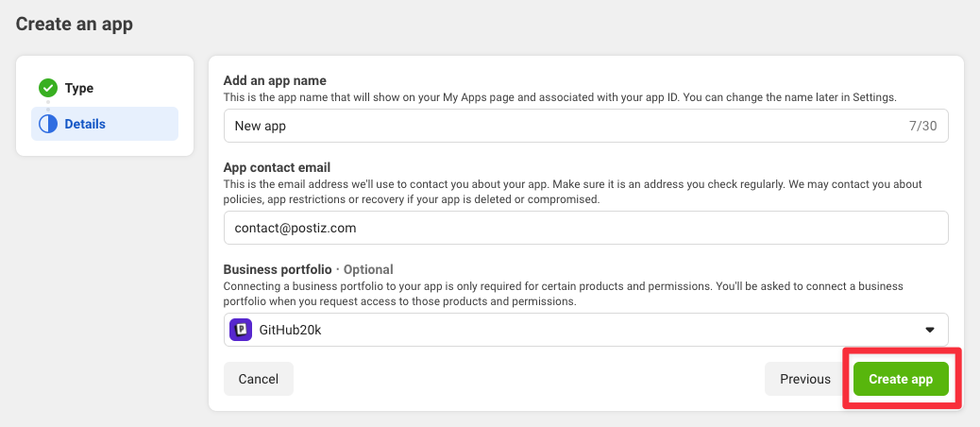Click the GitHub20k purple portfolio logo
Image resolution: width=980 pixels, height=427 pixels.
tap(241, 330)
